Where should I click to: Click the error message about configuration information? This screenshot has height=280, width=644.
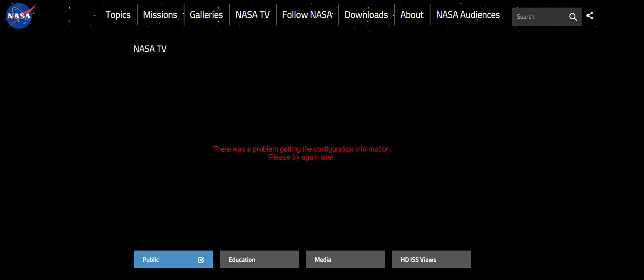pos(302,153)
